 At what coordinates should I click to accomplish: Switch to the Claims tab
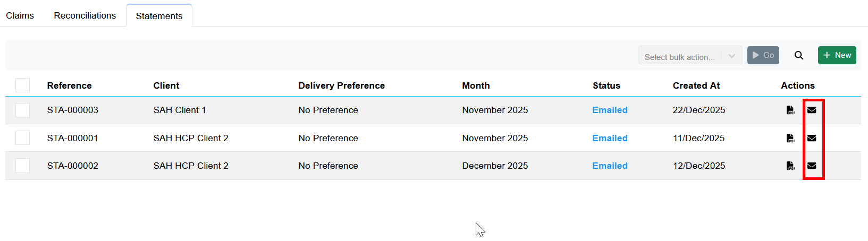(20, 15)
